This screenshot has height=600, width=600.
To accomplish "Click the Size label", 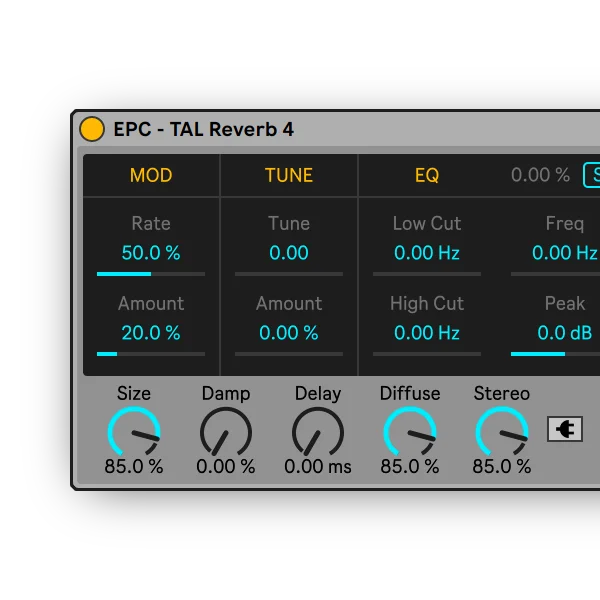I will pos(134,393).
